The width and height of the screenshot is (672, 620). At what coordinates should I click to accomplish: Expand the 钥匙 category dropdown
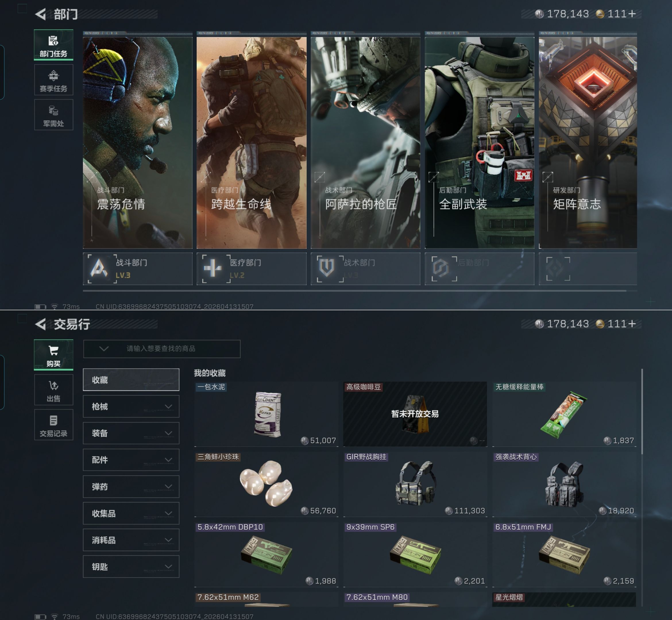pyautogui.click(x=168, y=567)
